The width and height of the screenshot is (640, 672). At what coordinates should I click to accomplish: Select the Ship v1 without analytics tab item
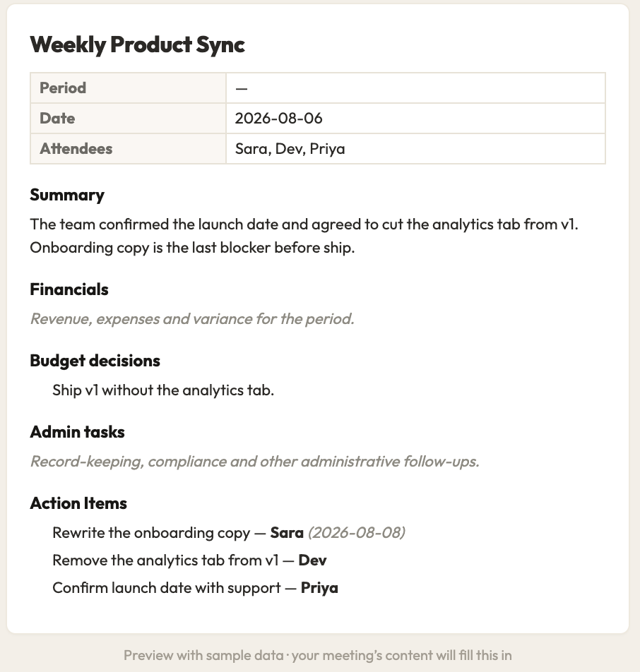click(163, 390)
